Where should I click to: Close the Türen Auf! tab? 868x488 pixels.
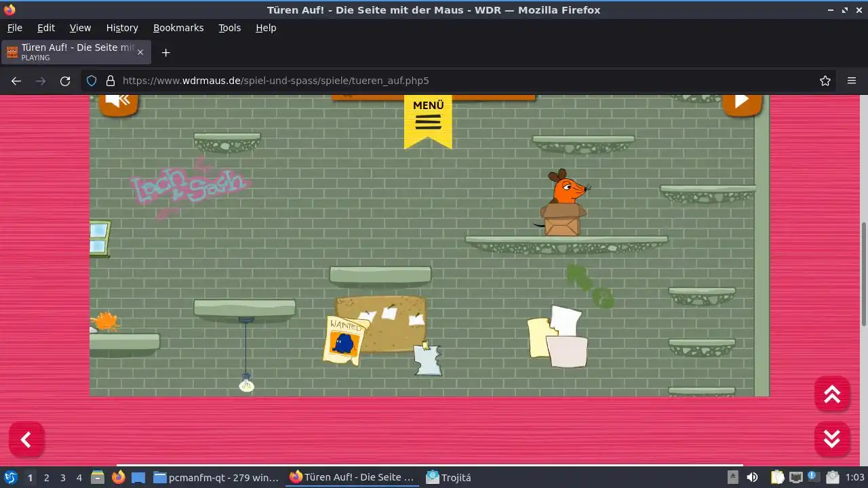[140, 52]
